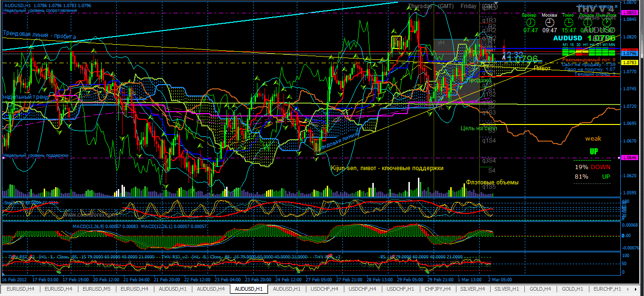Click the 'Текущий спред' value line
The width and height of the screenshot is (644, 296).
tap(595, 74)
